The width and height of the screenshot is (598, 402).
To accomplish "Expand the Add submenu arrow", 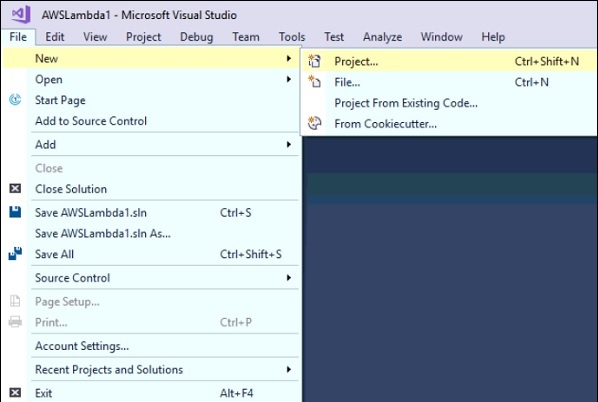I will tap(289, 145).
